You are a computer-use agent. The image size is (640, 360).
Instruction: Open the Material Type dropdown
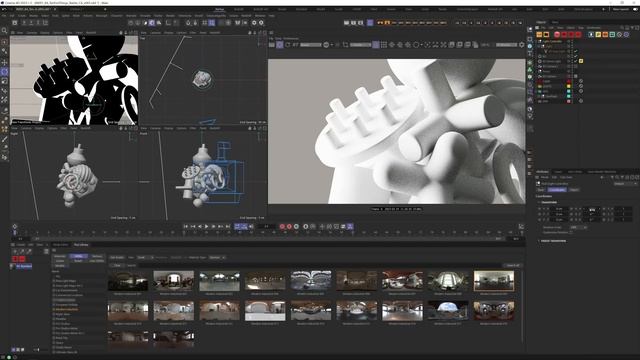pos(217,258)
